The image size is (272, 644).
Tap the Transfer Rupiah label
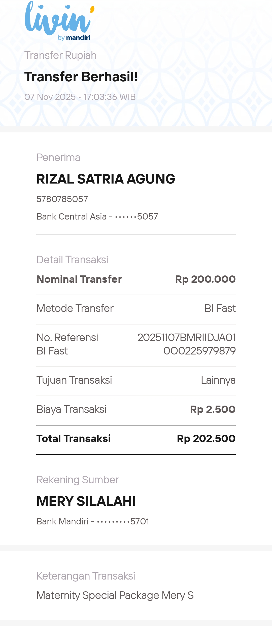(x=60, y=55)
